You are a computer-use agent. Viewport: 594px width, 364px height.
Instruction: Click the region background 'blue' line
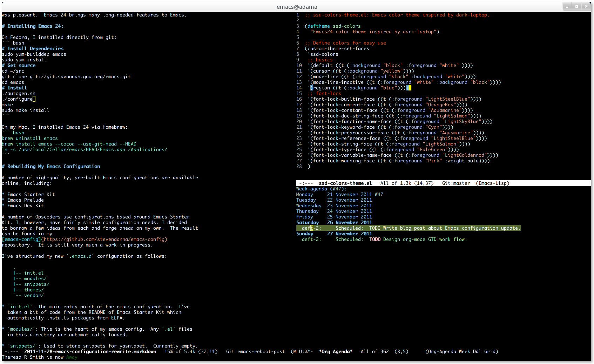(359, 88)
